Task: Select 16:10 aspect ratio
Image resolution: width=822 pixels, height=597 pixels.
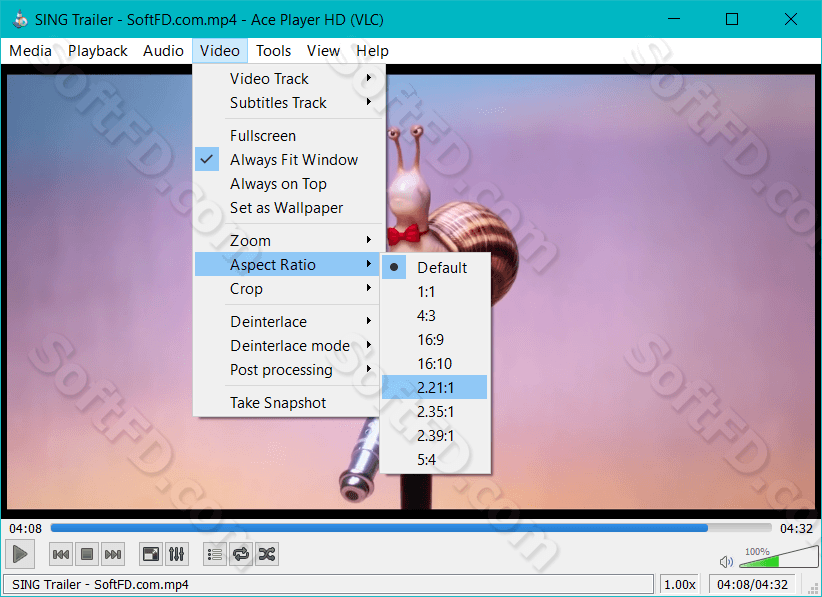Action: point(435,364)
